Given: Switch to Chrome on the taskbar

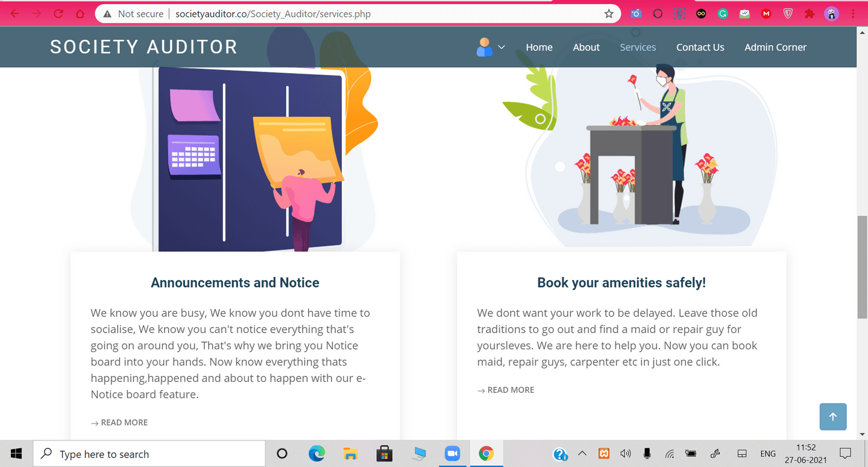Looking at the screenshot, I should [486, 454].
